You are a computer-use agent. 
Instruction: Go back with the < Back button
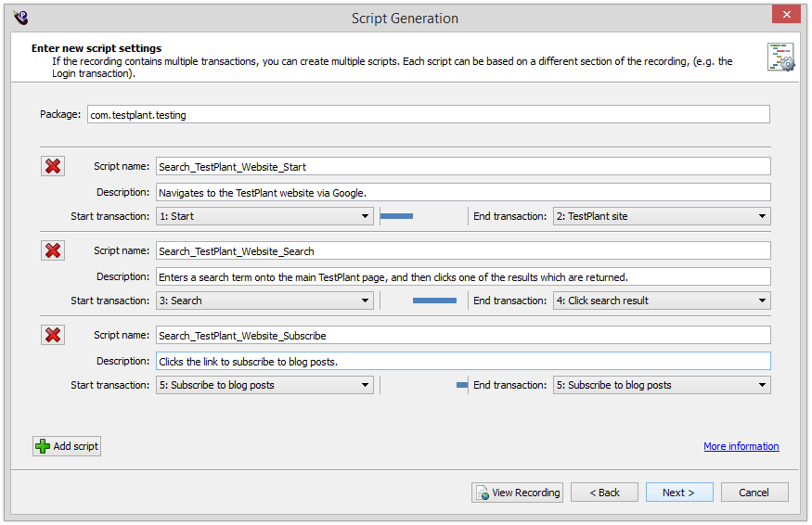tap(604, 493)
